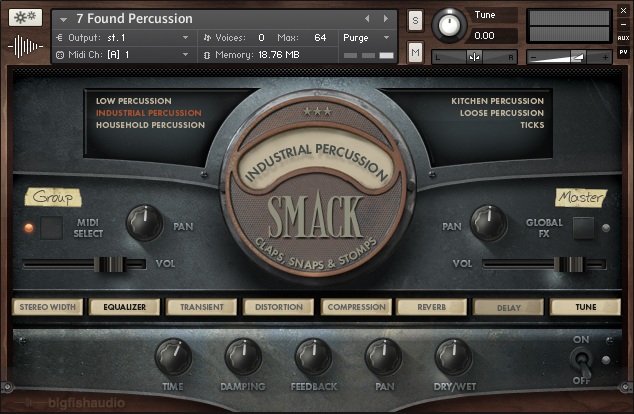Click the instrument name 7 Found Percussion
This screenshot has height=414, width=634.
point(135,19)
